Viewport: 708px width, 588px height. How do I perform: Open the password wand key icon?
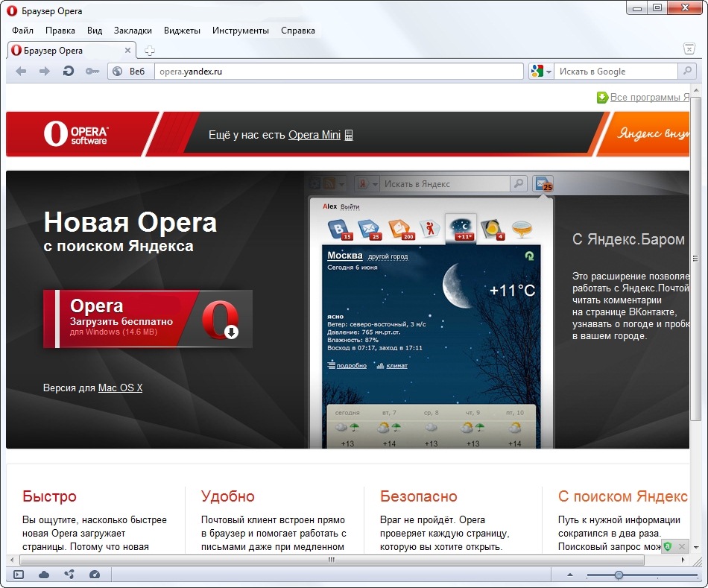pos(92,72)
